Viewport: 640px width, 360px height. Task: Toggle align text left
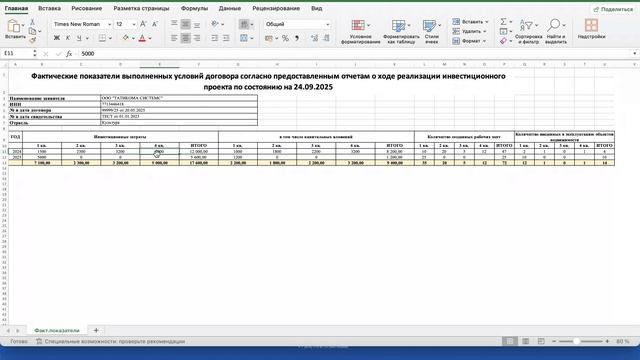pyautogui.click(x=174, y=38)
